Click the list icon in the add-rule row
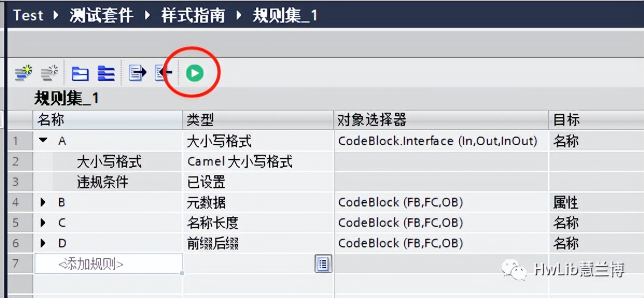The height and width of the screenshot is (298, 644). pyautogui.click(x=323, y=264)
